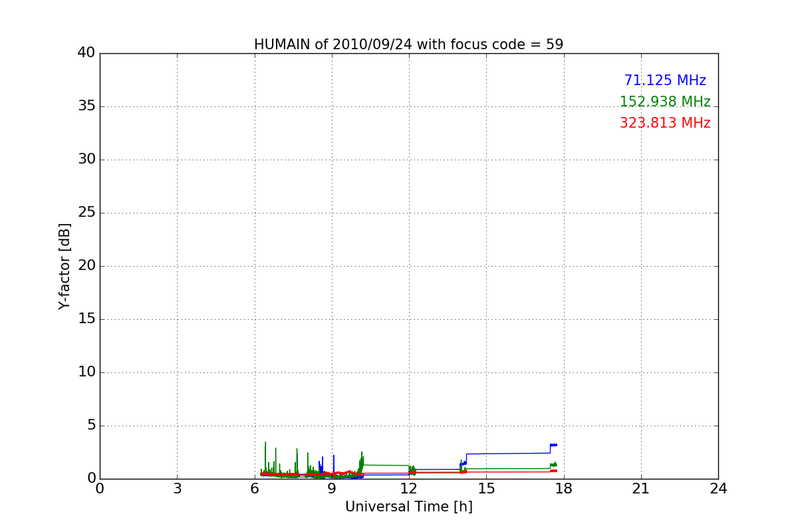Click y-axis tick label 10
Image resolution: width=798 pixels, height=532 pixels.
(86, 372)
